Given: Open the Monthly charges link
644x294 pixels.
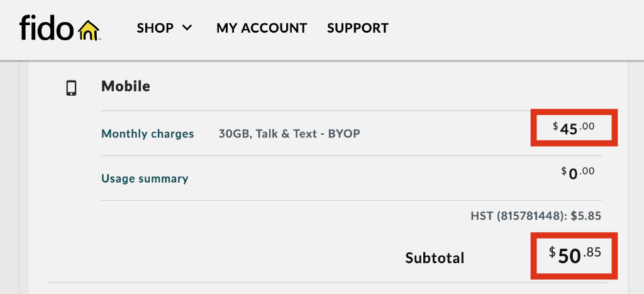Looking at the screenshot, I should coord(148,133).
